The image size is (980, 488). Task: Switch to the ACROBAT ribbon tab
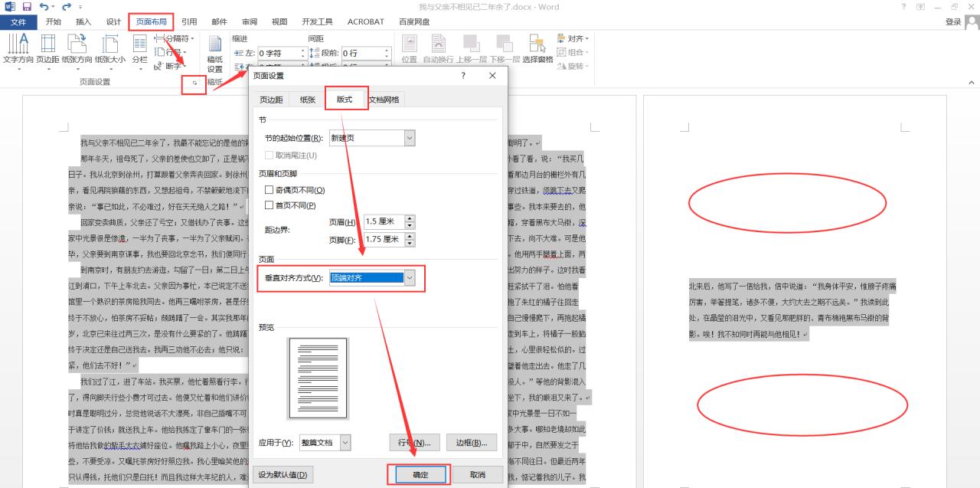click(x=366, y=21)
